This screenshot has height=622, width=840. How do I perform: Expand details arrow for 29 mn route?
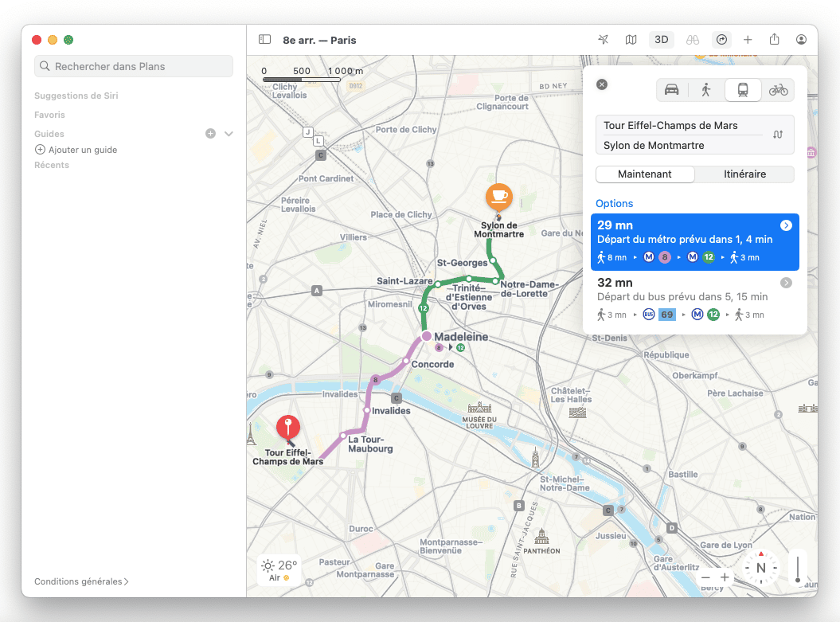tap(786, 225)
